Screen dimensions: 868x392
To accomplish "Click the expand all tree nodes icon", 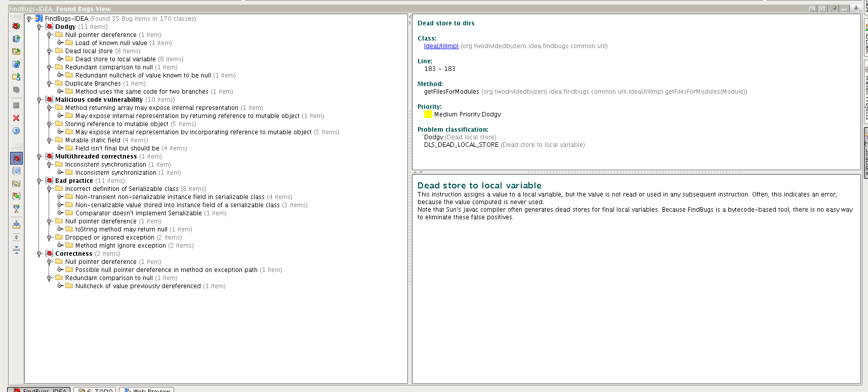I will pyautogui.click(x=16, y=237).
